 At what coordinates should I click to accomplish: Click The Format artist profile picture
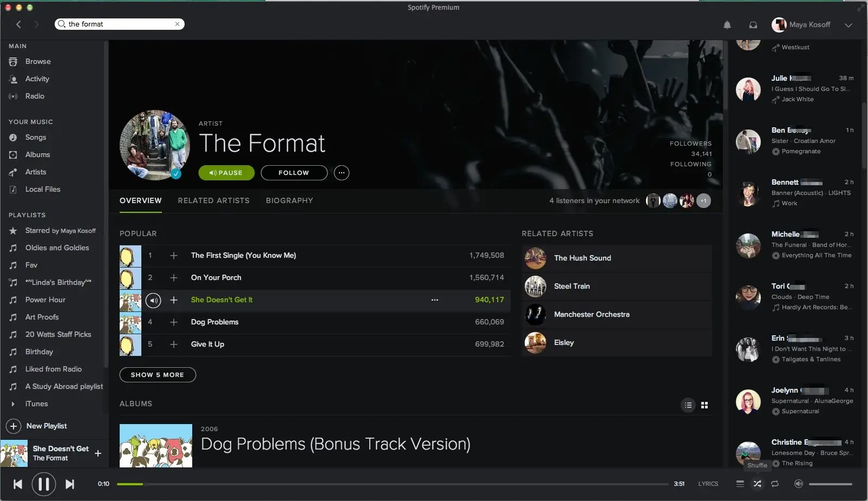pyautogui.click(x=154, y=145)
